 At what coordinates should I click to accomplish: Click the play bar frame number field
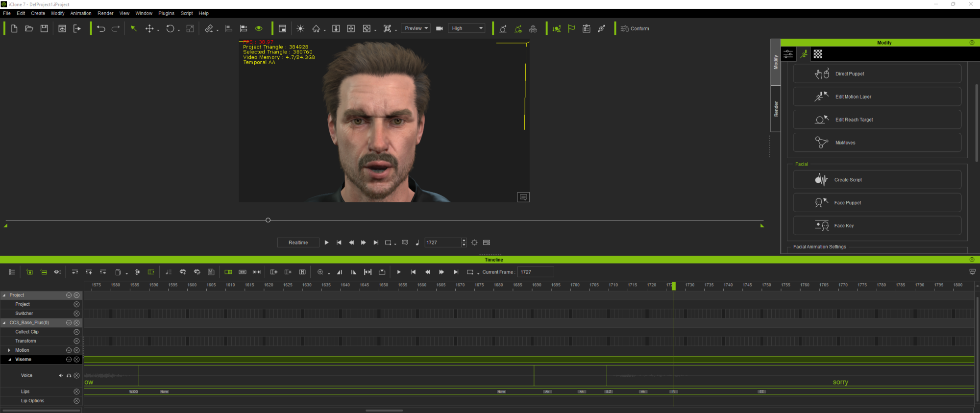[443, 243]
